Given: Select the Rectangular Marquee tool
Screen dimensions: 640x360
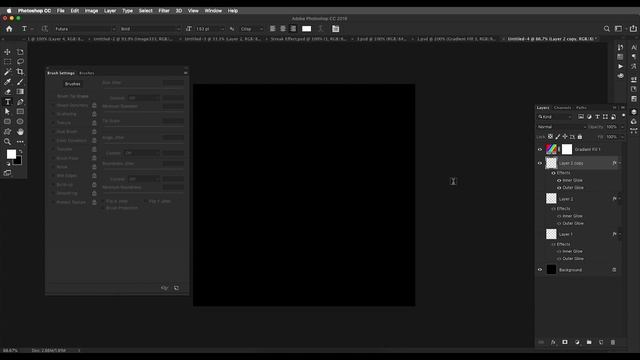Looking at the screenshot, I should pos(7,62).
